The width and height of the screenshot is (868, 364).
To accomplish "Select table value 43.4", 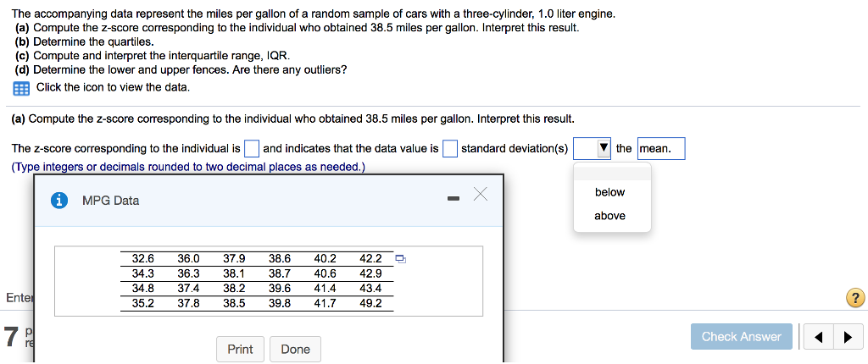I will pyautogui.click(x=371, y=288).
